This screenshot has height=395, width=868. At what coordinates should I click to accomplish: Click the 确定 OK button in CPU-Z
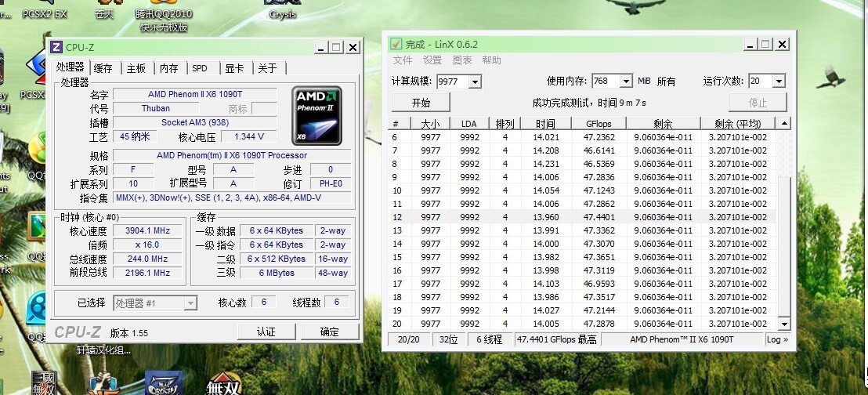[x=330, y=332]
